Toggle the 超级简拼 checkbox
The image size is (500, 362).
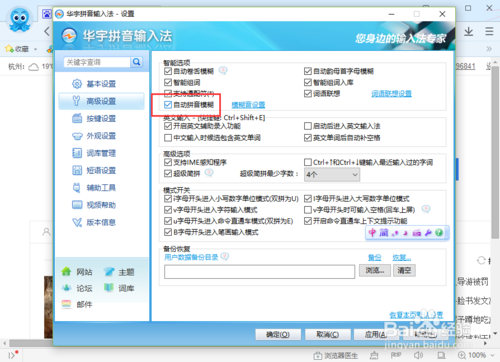tap(168, 174)
